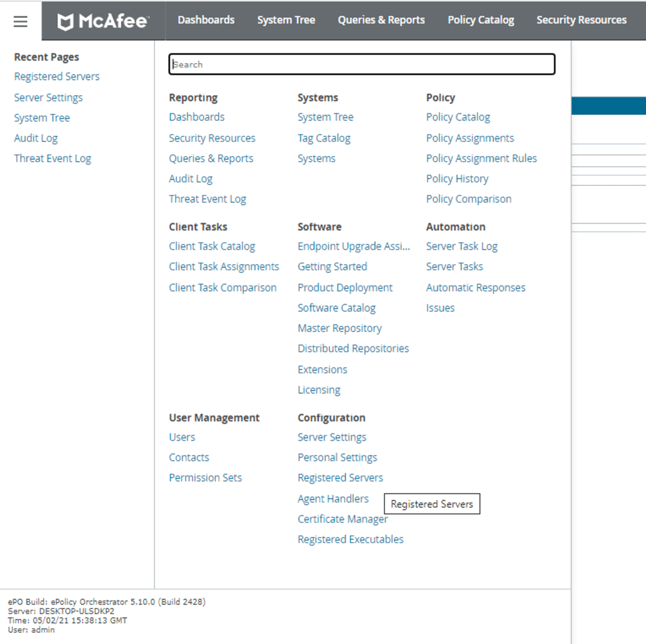The width and height of the screenshot is (646, 644).
Task: Open Automatic Responses under Automation
Action: (x=475, y=287)
